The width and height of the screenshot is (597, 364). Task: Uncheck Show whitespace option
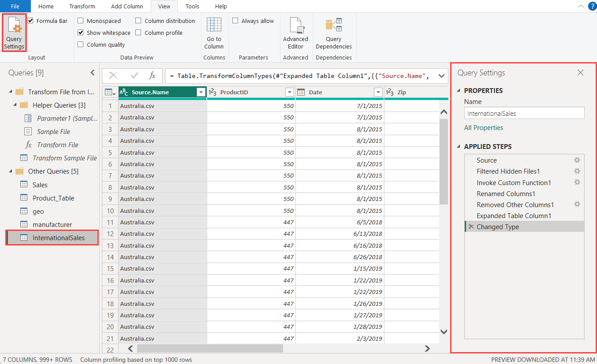coord(81,33)
